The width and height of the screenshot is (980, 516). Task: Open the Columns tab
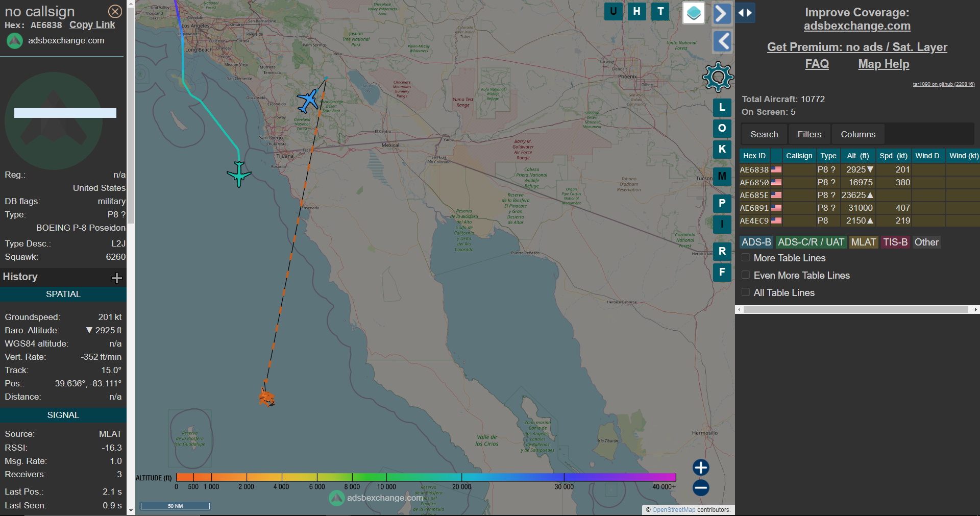(x=858, y=134)
